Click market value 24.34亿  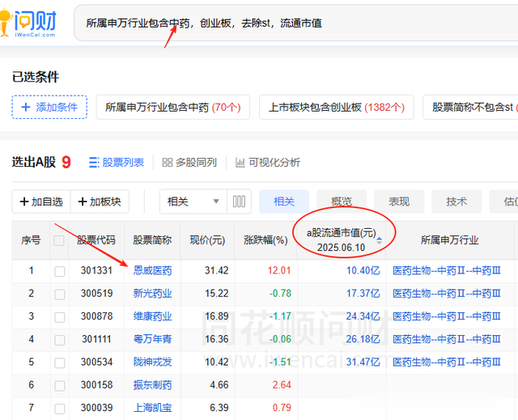point(363,316)
